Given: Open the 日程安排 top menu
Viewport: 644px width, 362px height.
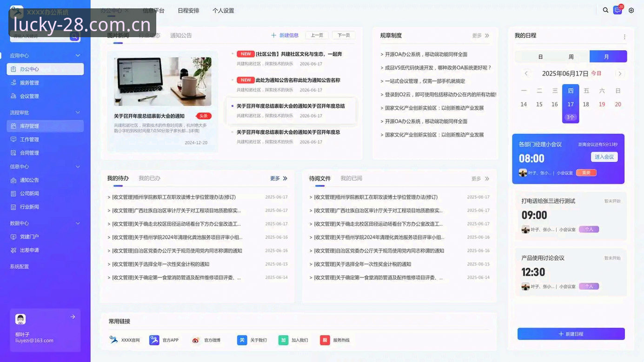Looking at the screenshot, I should (188, 11).
